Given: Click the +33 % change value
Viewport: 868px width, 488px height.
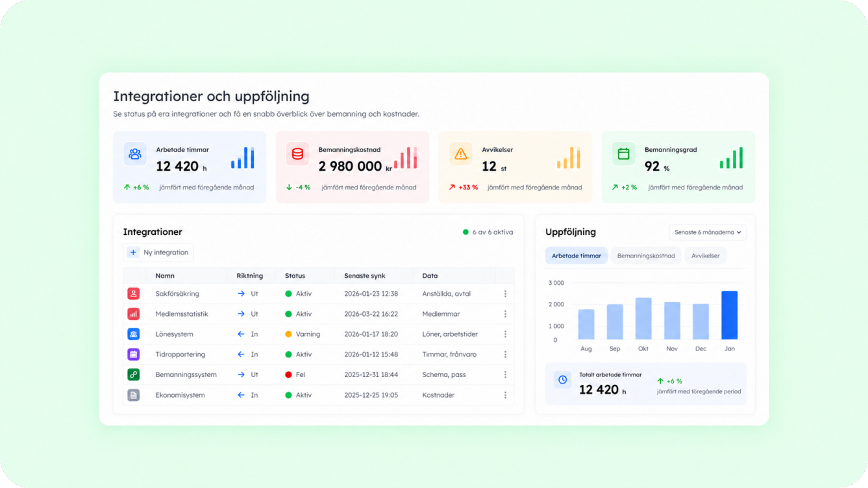Looking at the screenshot, I should (468, 188).
